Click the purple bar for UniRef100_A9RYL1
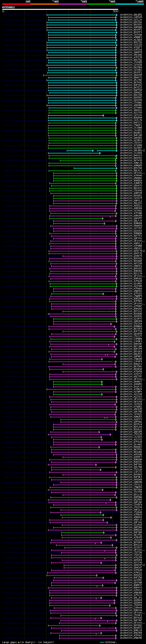Viewport: 146px width, 644px height. point(85,201)
